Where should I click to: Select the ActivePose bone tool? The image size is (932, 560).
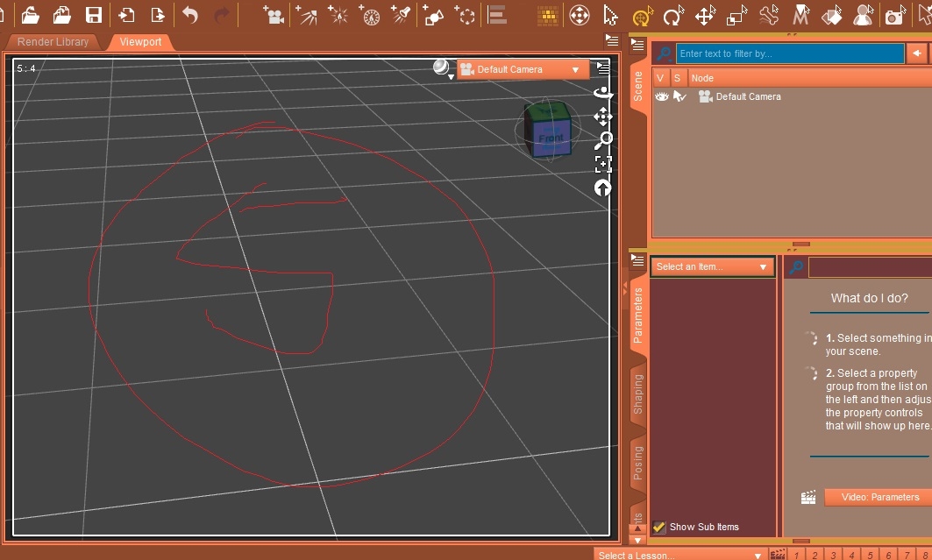point(769,15)
